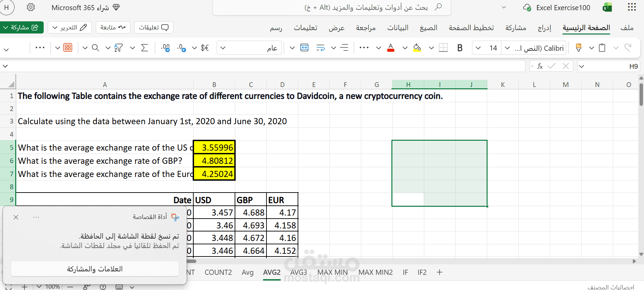Click the status bar help question icon
Viewport: 644px width, 290px height.
click(103, 287)
